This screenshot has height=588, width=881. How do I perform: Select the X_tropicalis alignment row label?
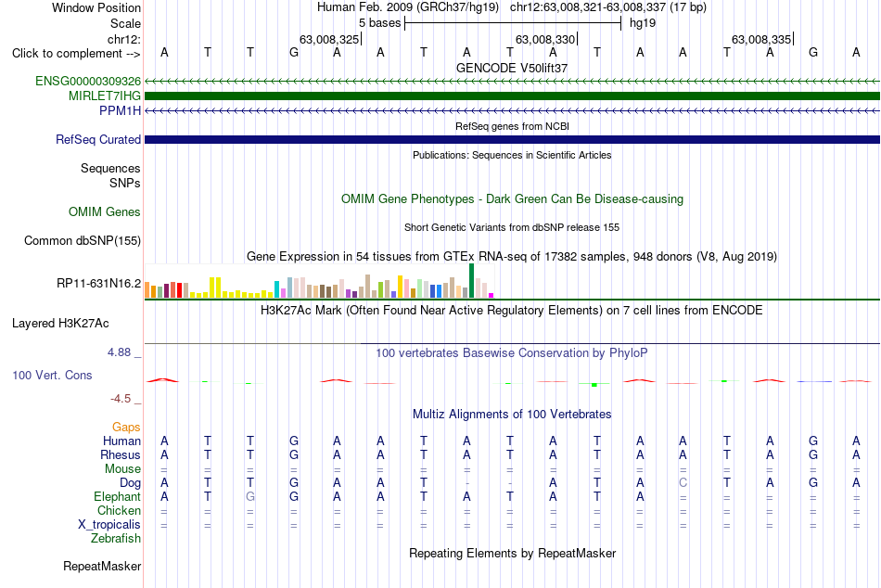point(109,525)
